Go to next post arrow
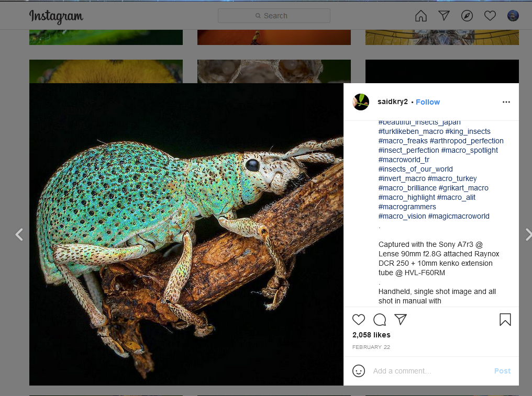 click(x=528, y=234)
